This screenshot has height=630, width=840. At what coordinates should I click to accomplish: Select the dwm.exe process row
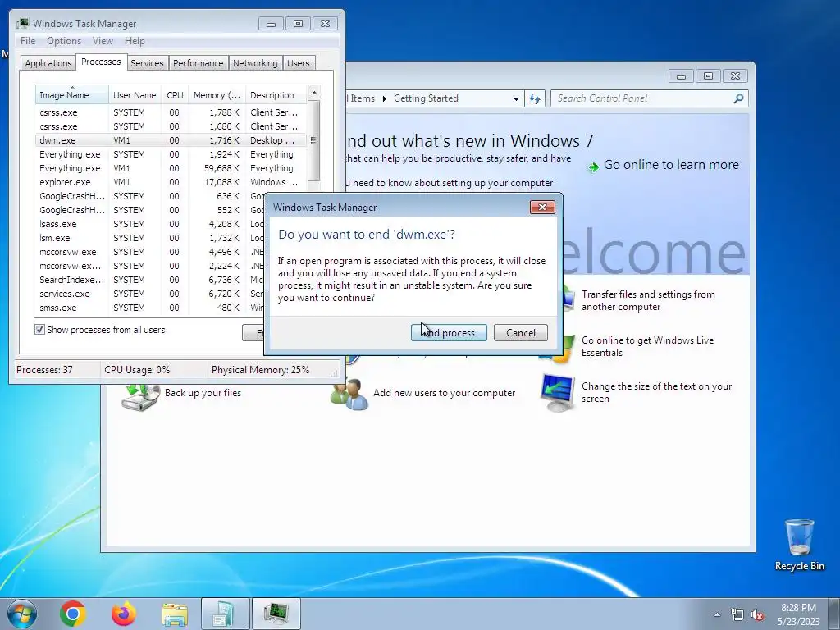(171, 140)
